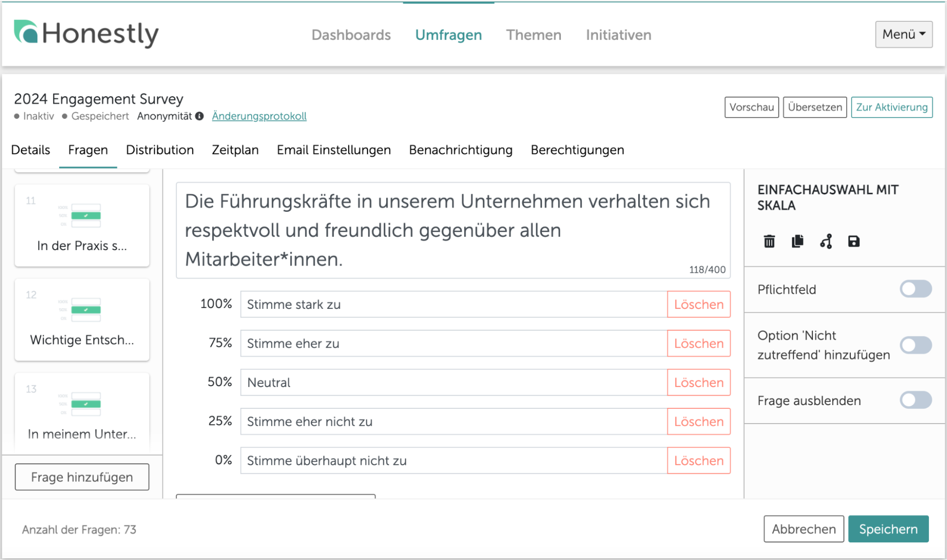Click the trash delete question icon
Viewport: 947px width, 560px height.
coord(769,242)
